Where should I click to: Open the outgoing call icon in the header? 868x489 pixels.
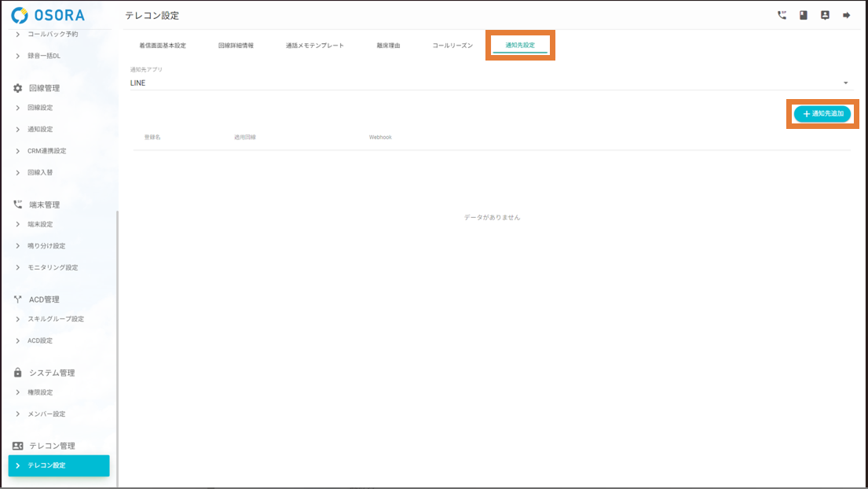click(781, 14)
